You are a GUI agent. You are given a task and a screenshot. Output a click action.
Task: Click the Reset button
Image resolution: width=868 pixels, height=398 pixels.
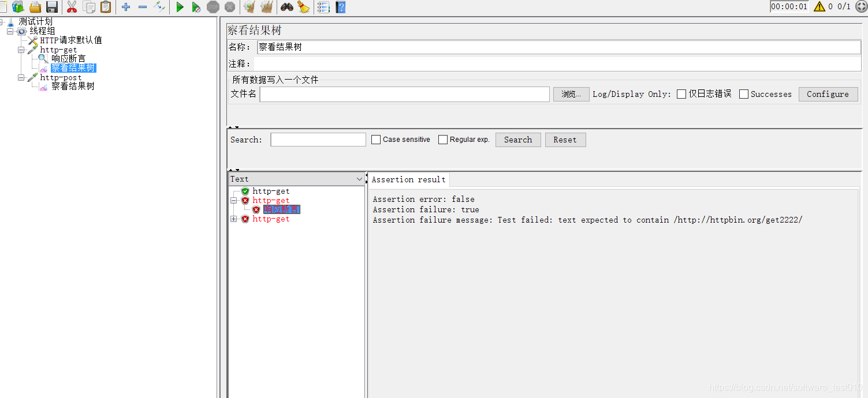565,140
